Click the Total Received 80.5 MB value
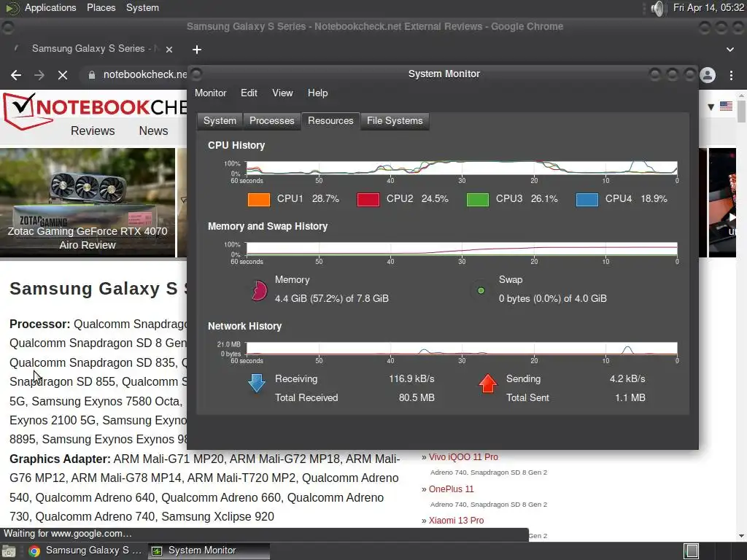 coord(417,397)
